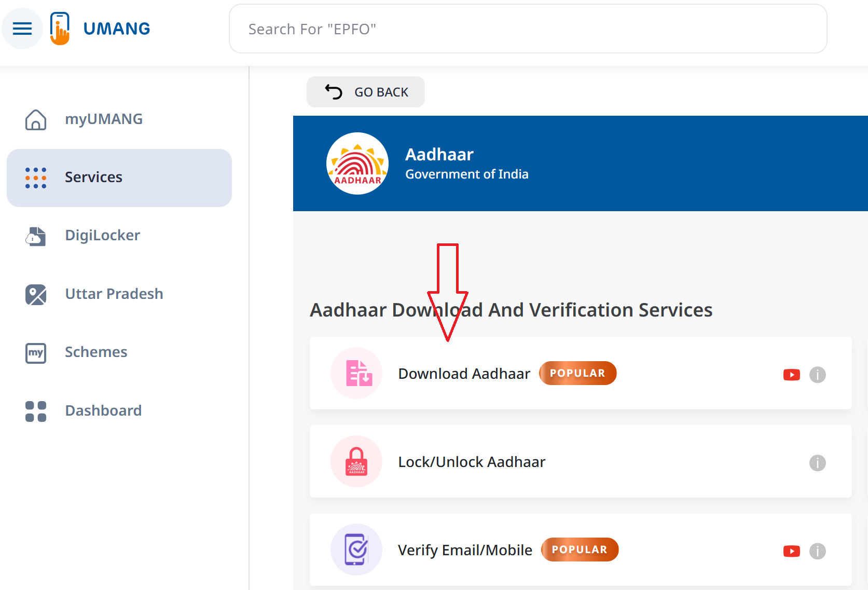Switch to the Services section

pos(93,177)
